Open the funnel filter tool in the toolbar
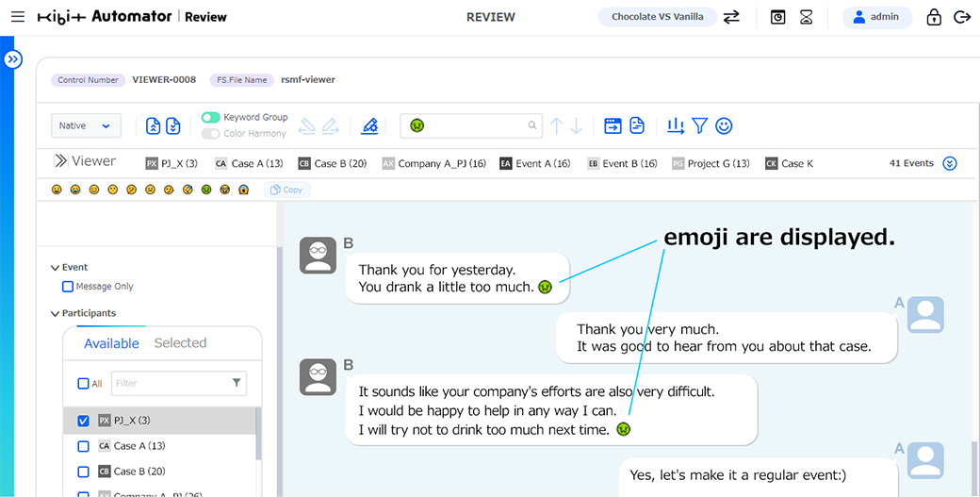Image resolution: width=980 pixels, height=497 pixels. click(700, 125)
